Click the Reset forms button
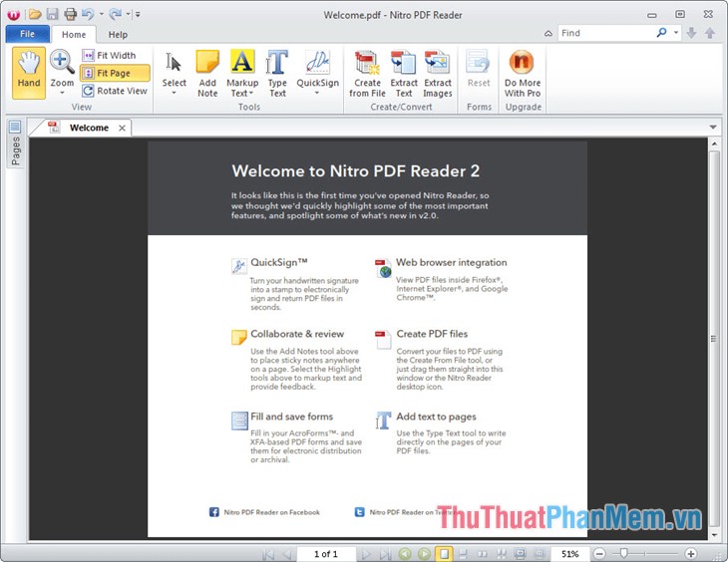Viewport: 728px width, 562px height. coord(479,69)
